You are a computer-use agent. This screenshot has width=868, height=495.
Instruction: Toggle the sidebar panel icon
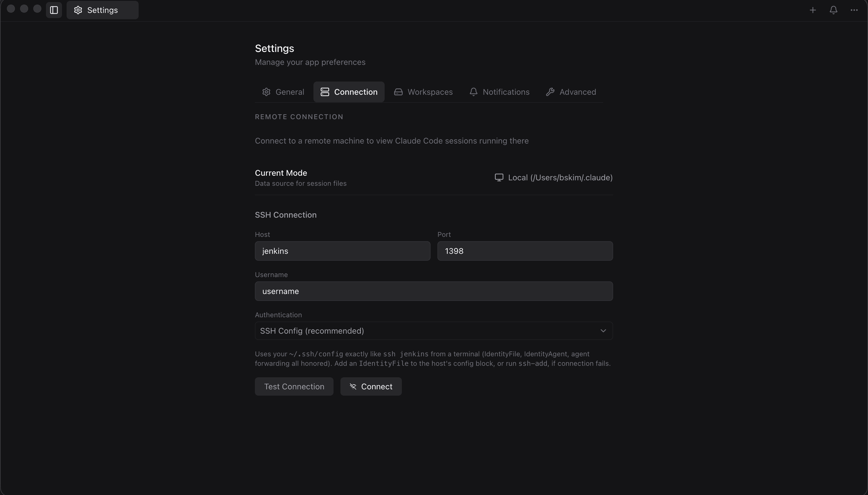tap(54, 10)
